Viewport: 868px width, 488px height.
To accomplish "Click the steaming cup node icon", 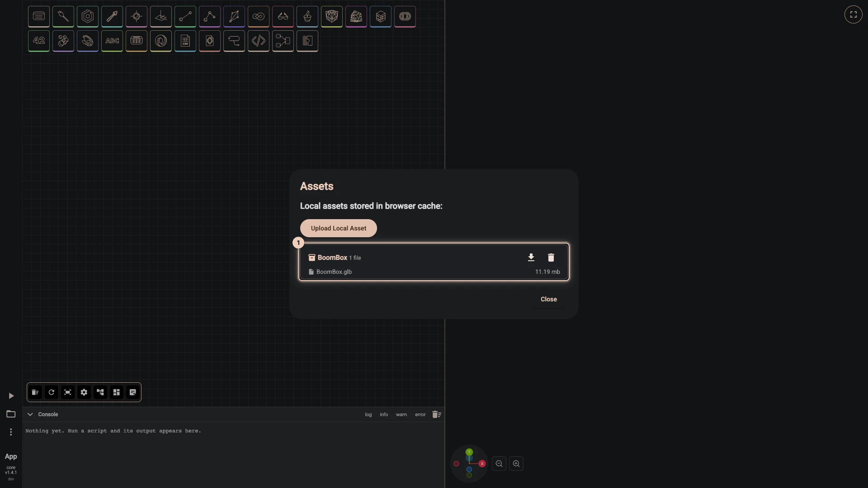I will click(307, 17).
